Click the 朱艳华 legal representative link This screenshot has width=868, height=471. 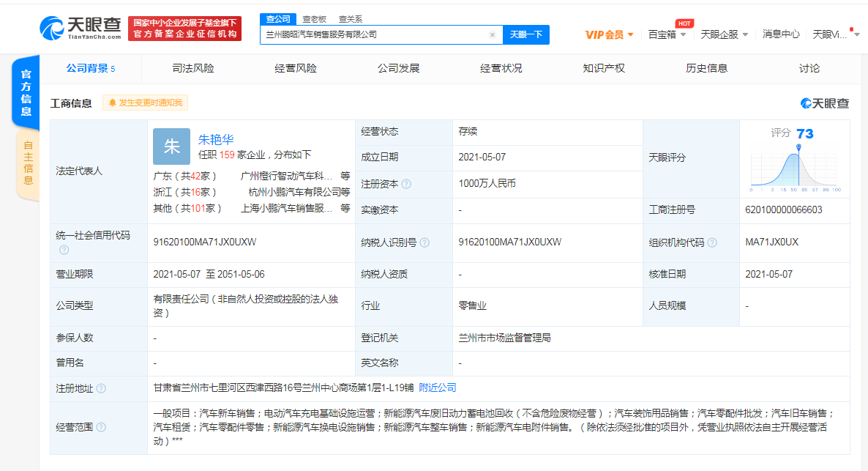216,138
